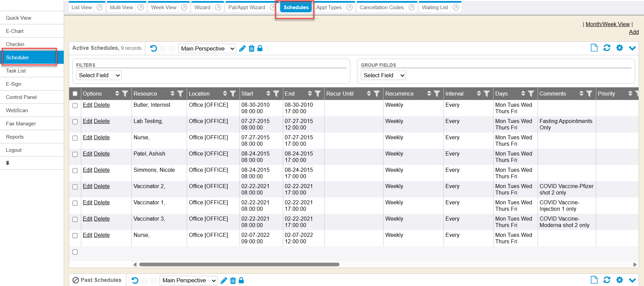Image resolution: width=644 pixels, height=286 pixels.
Task: Click the new document icon in Active Schedules
Action: tap(594, 48)
